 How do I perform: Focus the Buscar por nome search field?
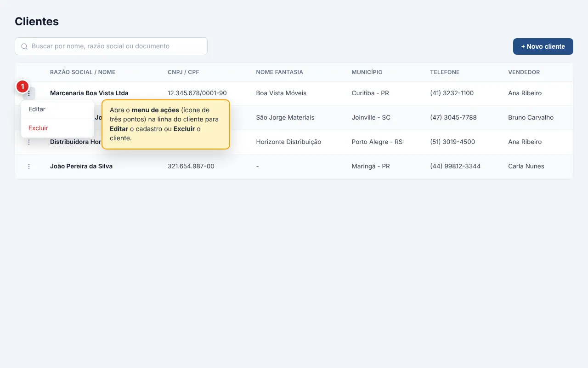111,46
